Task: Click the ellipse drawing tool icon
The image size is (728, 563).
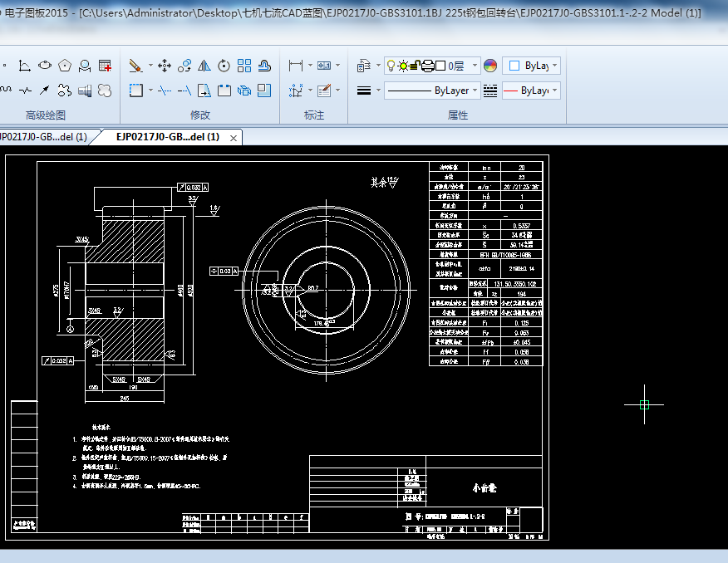Action: (x=45, y=65)
